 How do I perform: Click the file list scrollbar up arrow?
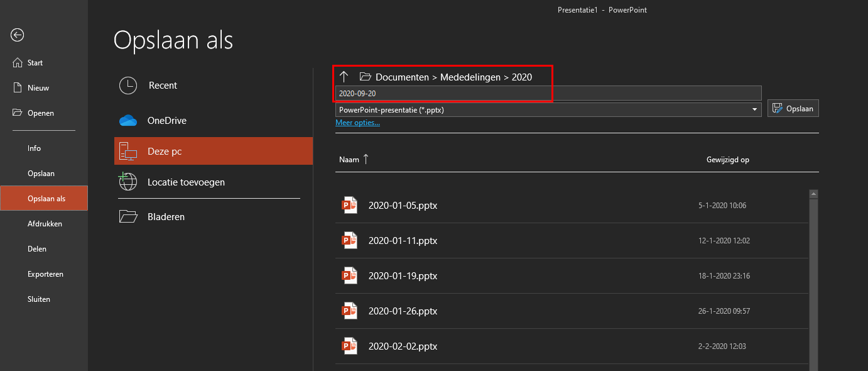pyautogui.click(x=813, y=194)
